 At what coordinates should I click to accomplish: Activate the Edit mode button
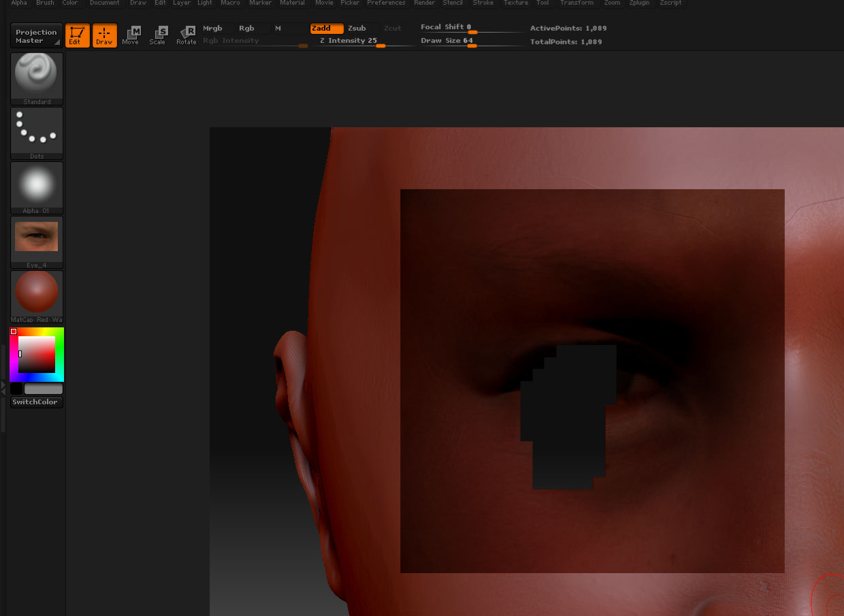[77, 36]
